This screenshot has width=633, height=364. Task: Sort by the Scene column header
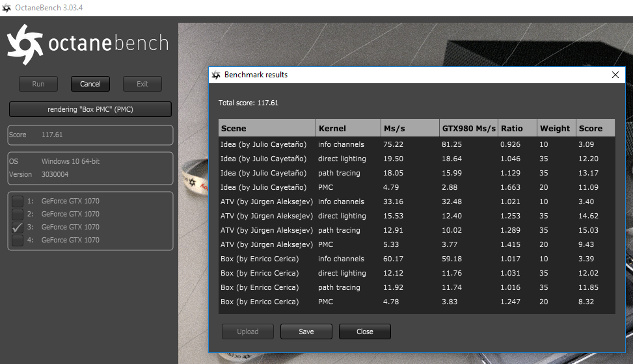[x=267, y=128]
